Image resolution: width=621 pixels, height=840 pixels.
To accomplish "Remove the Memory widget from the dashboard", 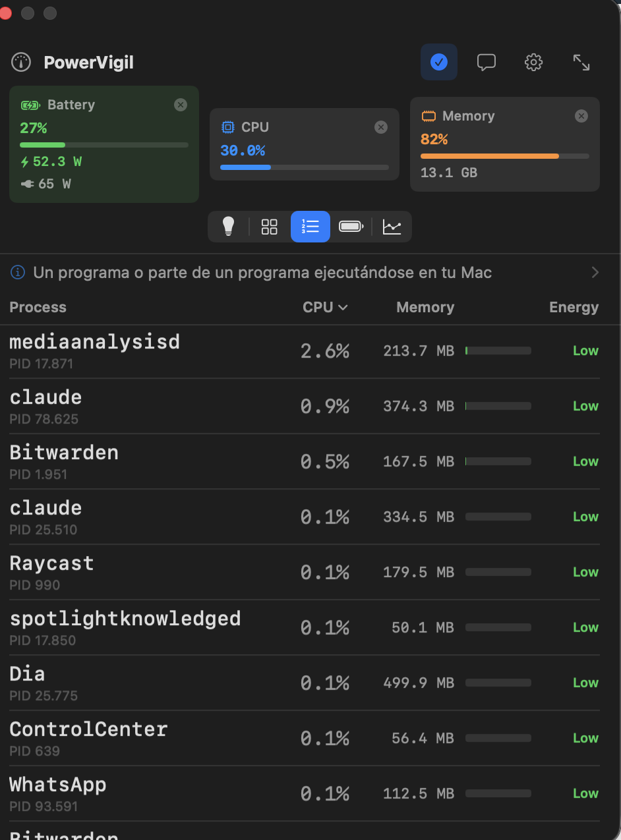I will coord(581,115).
